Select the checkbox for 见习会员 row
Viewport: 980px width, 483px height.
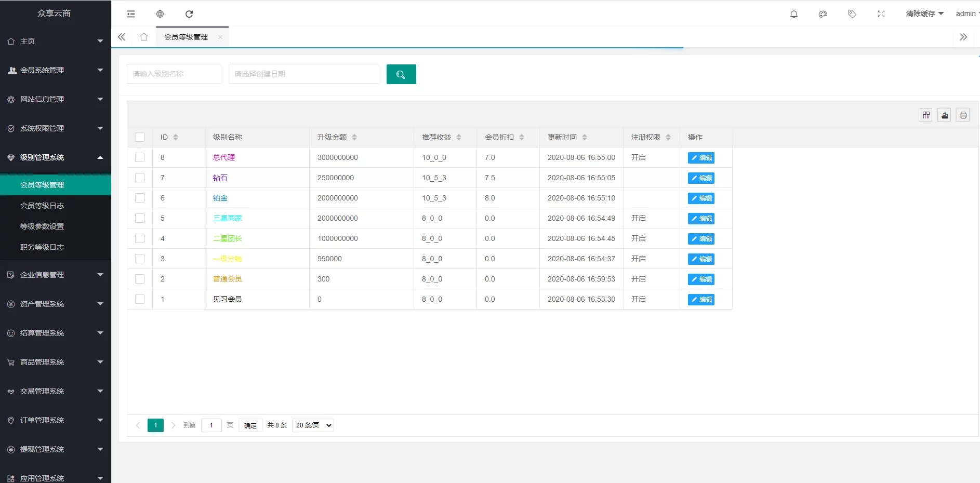140,299
